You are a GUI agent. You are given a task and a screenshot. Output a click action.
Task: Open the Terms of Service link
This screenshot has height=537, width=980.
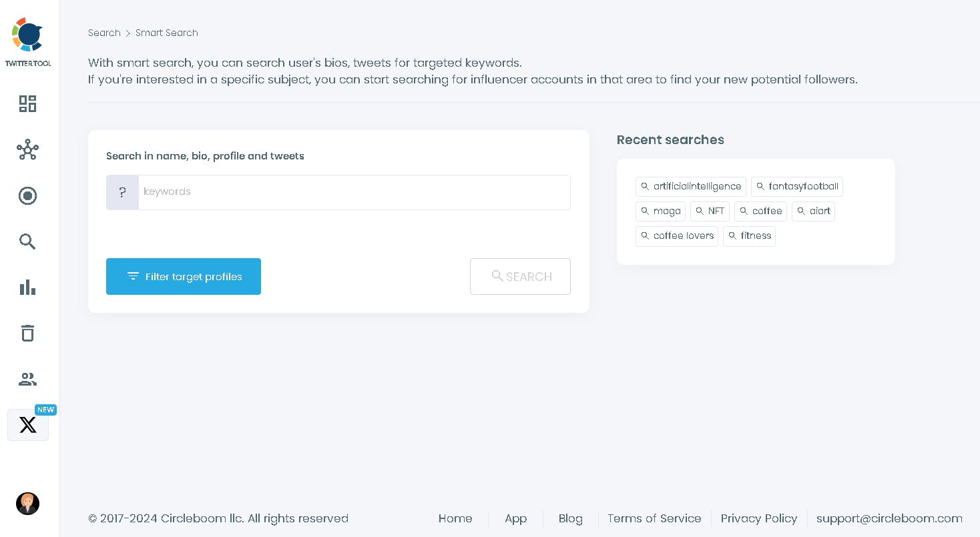coord(654,518)
